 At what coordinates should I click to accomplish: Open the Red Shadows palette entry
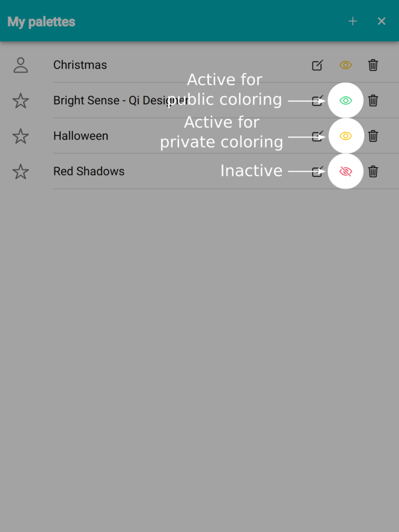point(89,171)
